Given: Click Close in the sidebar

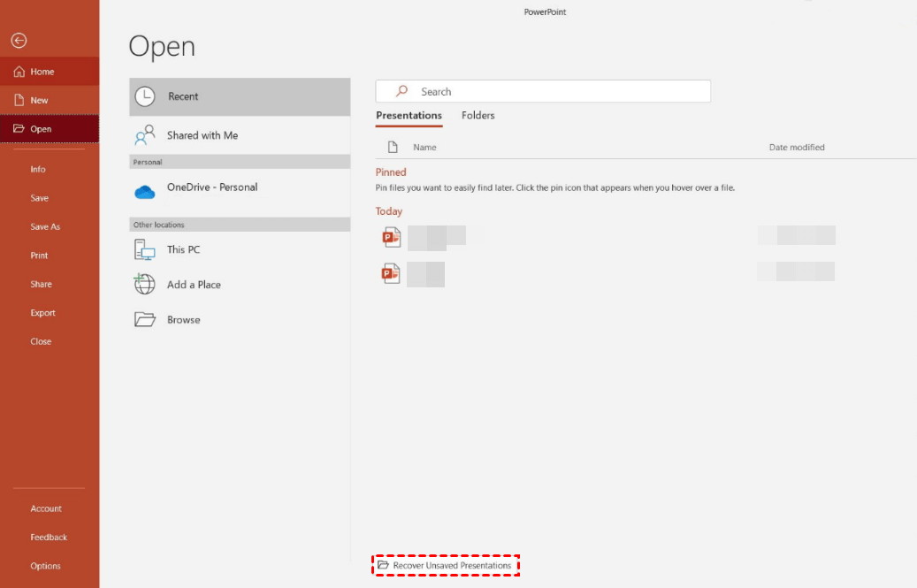Looking at the screenshot, I should click(41, 341).
